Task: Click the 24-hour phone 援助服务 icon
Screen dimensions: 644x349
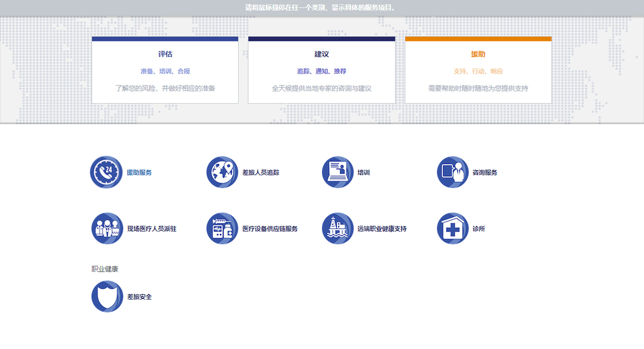Action: pos(106,172)
